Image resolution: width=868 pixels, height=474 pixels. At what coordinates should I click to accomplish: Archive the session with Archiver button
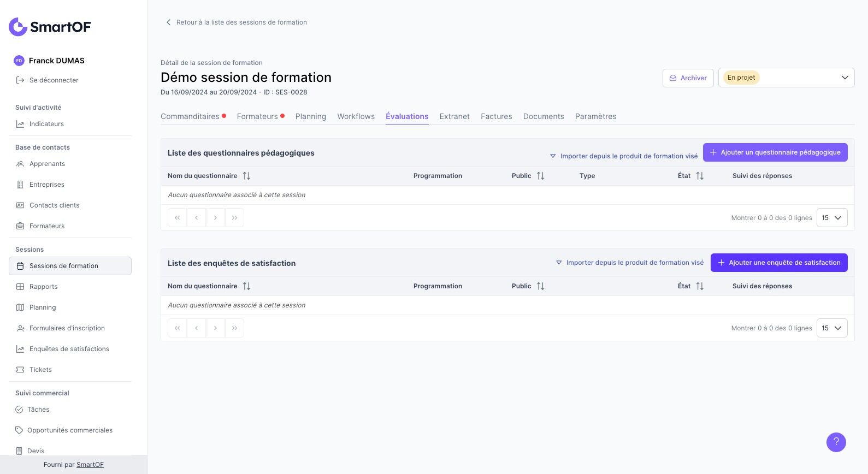[688, 78]
